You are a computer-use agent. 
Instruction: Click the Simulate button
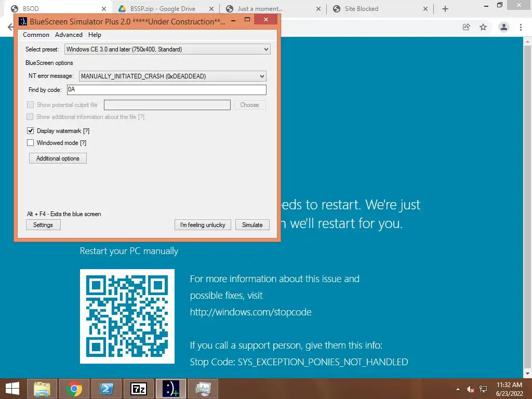tap(252, 225)
